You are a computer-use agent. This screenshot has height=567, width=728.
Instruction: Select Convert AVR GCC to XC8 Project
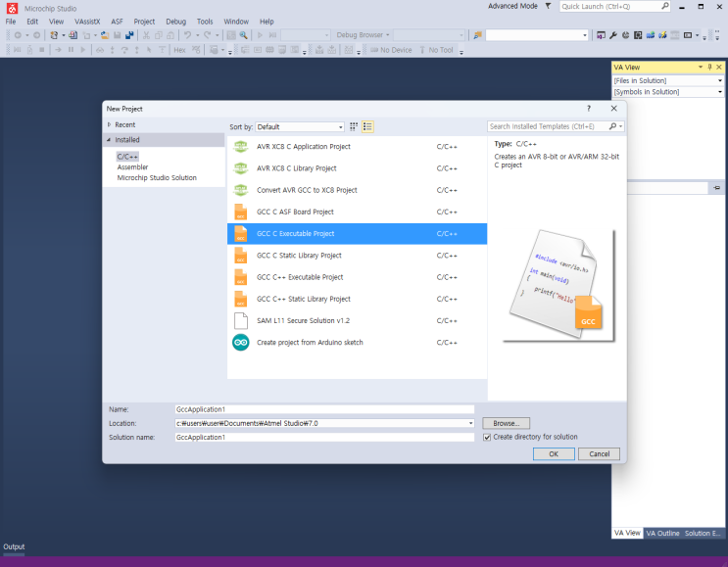[357, 190]
